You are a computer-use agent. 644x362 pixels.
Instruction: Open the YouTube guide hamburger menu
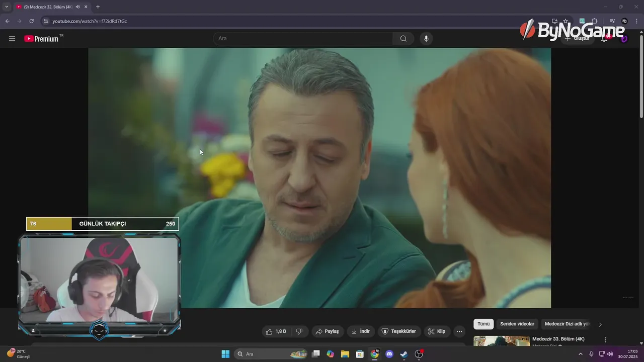[x=12, y=38]
